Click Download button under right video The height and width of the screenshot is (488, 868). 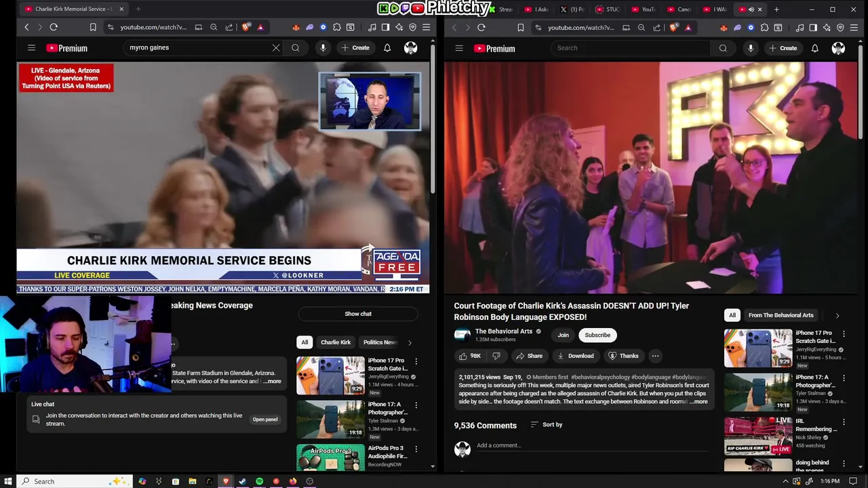point(574,356)
